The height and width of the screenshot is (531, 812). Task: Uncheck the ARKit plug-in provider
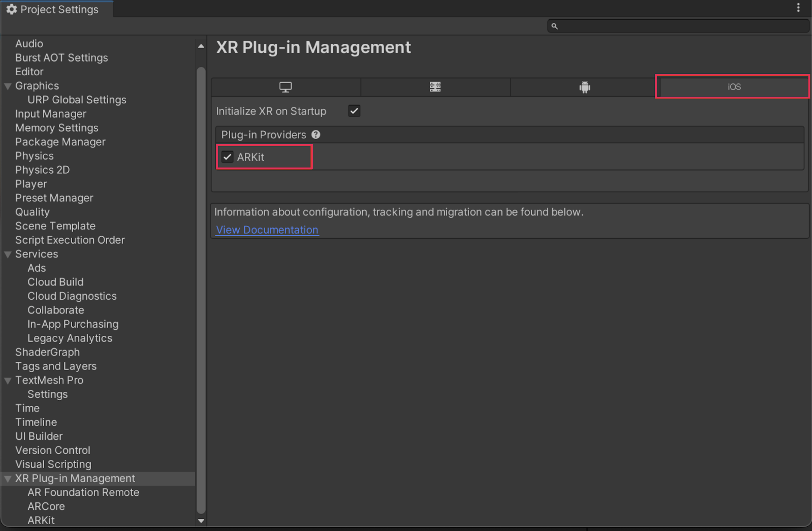click(x=227, y=157)
